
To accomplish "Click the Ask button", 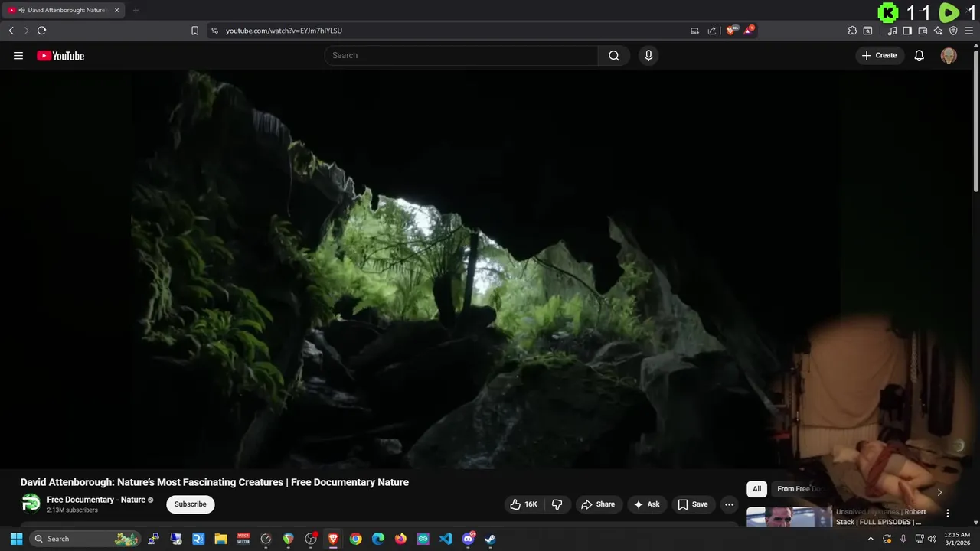I will point(646,504).
